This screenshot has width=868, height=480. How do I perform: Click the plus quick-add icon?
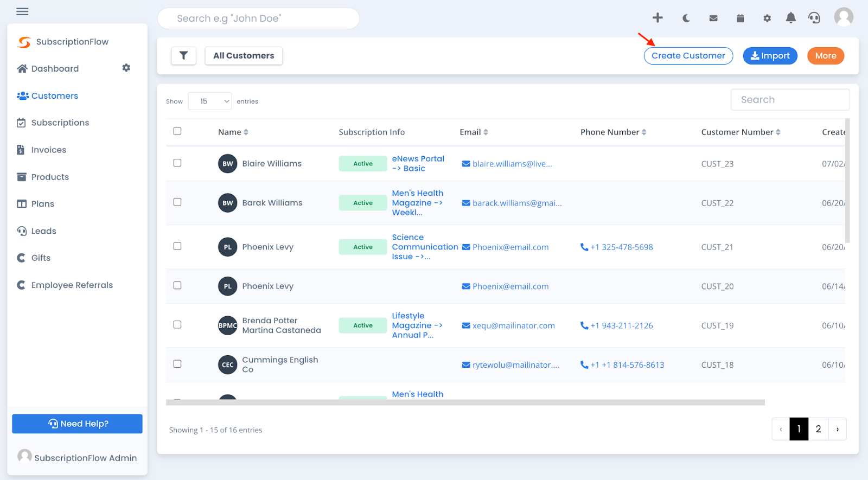[x=658, y=18]
